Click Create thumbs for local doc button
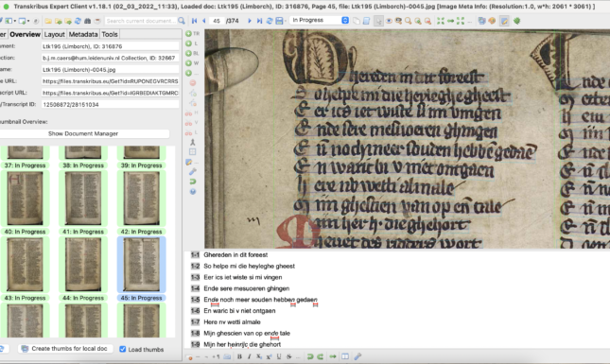610x364 pixels. (x=65, y=349)
